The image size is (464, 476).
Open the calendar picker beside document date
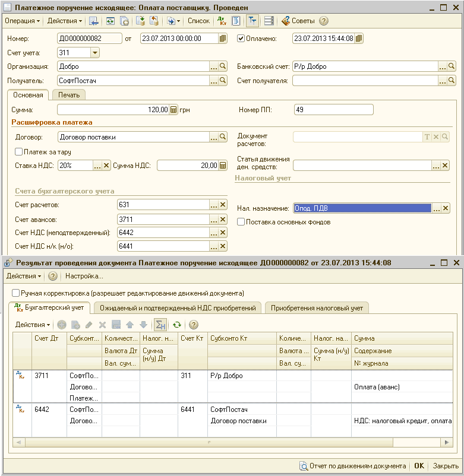[223, 39]
